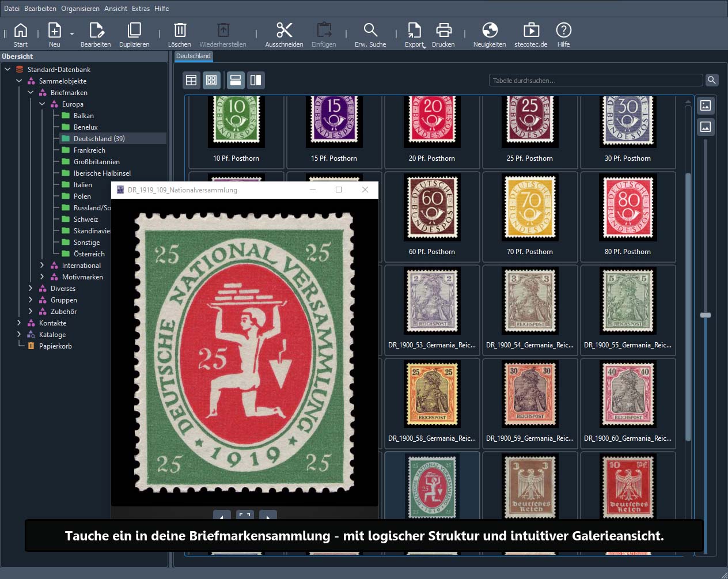Open the Hilfe menu in menu bar

162,9
